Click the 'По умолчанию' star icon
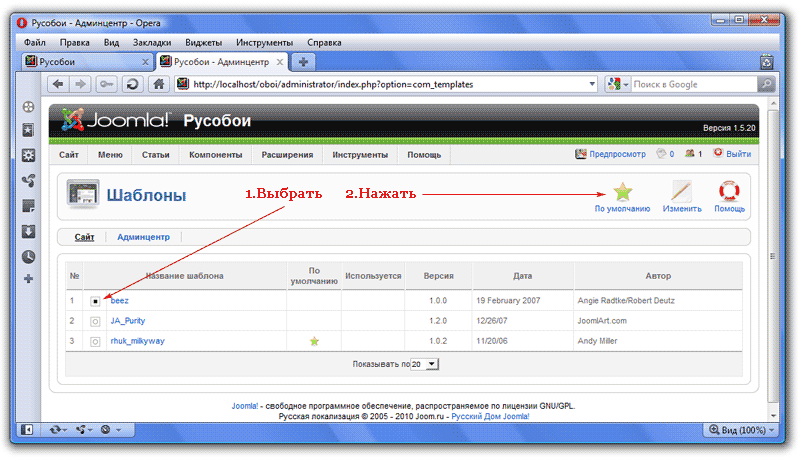This screenshot has width=800, height=474. coord(622,191)
